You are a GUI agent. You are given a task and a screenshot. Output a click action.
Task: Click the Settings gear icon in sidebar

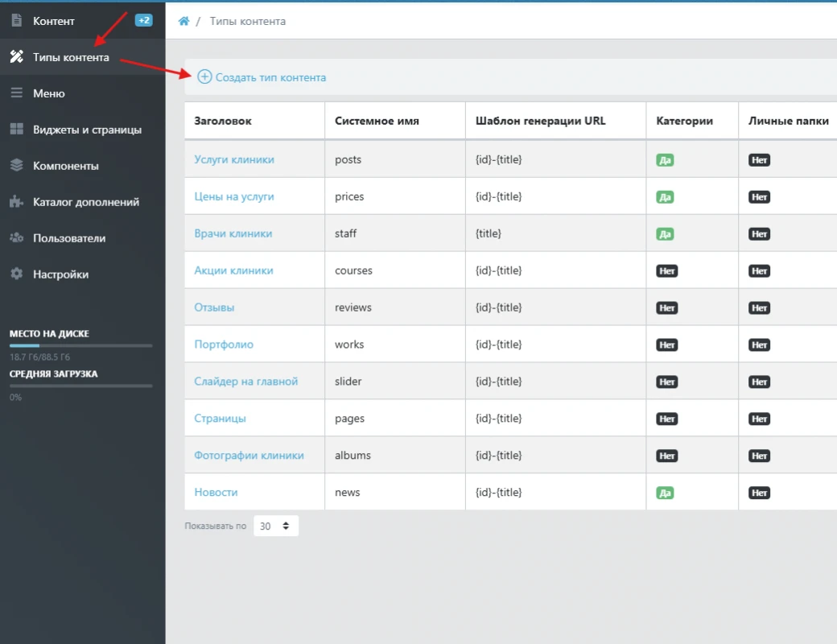(16, 275)
